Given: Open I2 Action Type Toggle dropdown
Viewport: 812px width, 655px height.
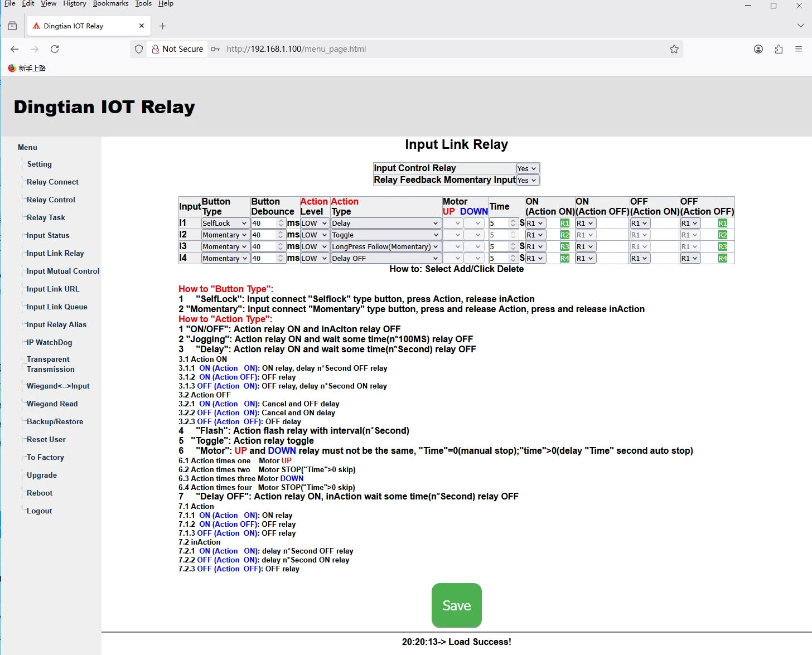Looking at the screenshot, I should click(386, 235).
